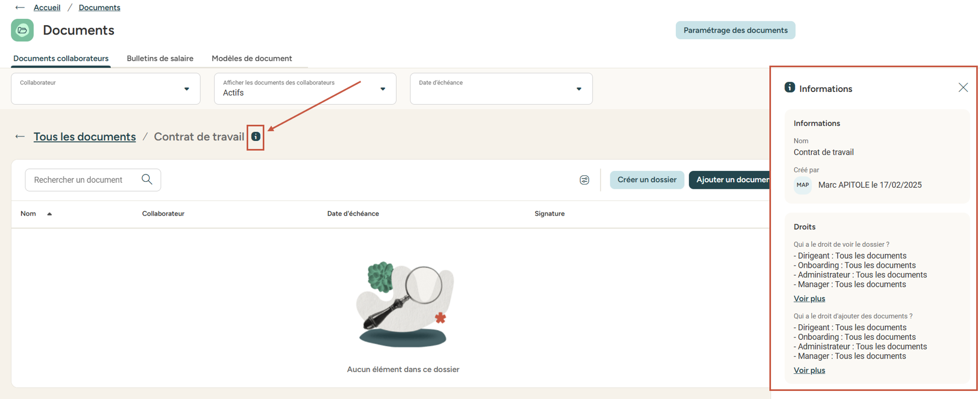Click the green Documents folder icon

pyautogui.click(x=22, y=30)
